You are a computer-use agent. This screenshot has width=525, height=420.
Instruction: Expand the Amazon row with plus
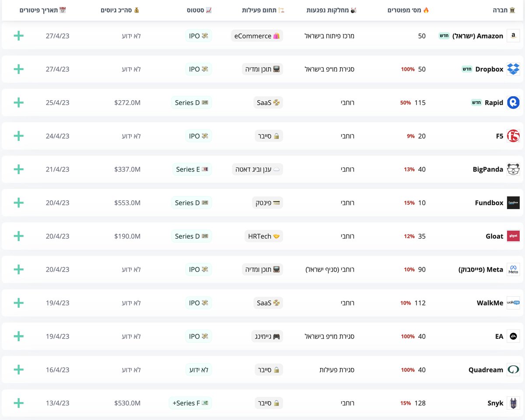18,36
